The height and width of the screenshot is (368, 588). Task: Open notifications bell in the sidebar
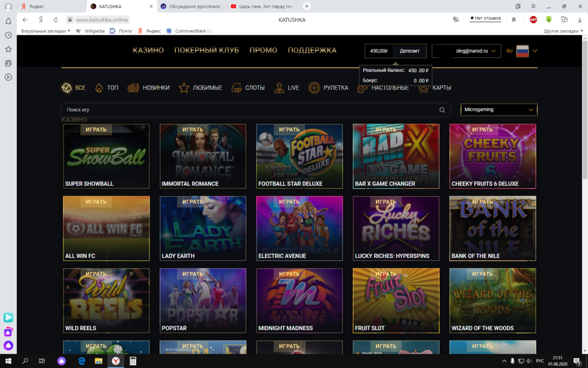coord(8,21)
